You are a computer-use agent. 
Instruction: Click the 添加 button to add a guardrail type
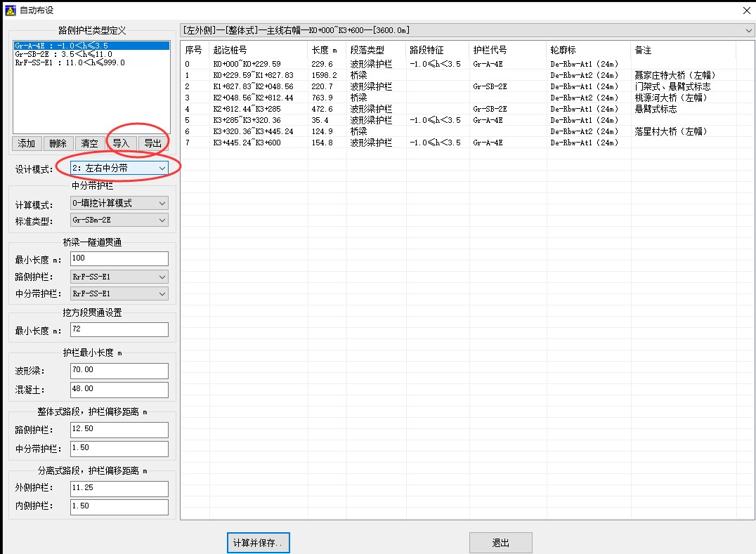click(x=26, y=143)
